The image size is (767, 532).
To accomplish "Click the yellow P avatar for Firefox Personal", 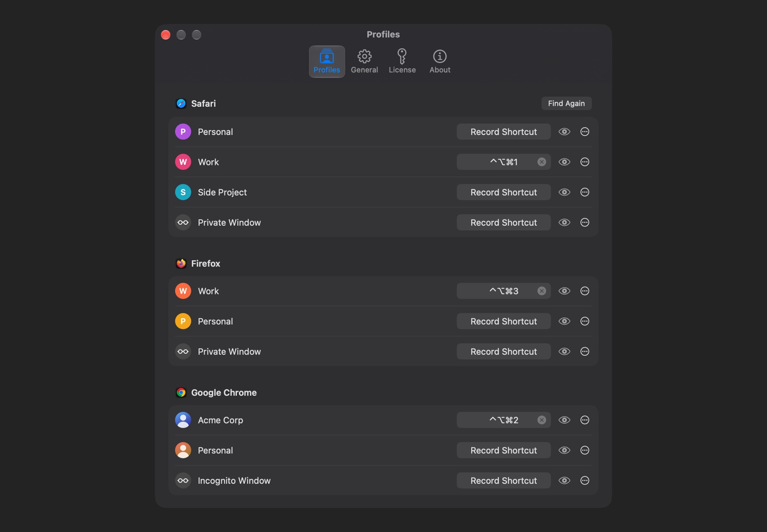I will [x=183, y=321].
